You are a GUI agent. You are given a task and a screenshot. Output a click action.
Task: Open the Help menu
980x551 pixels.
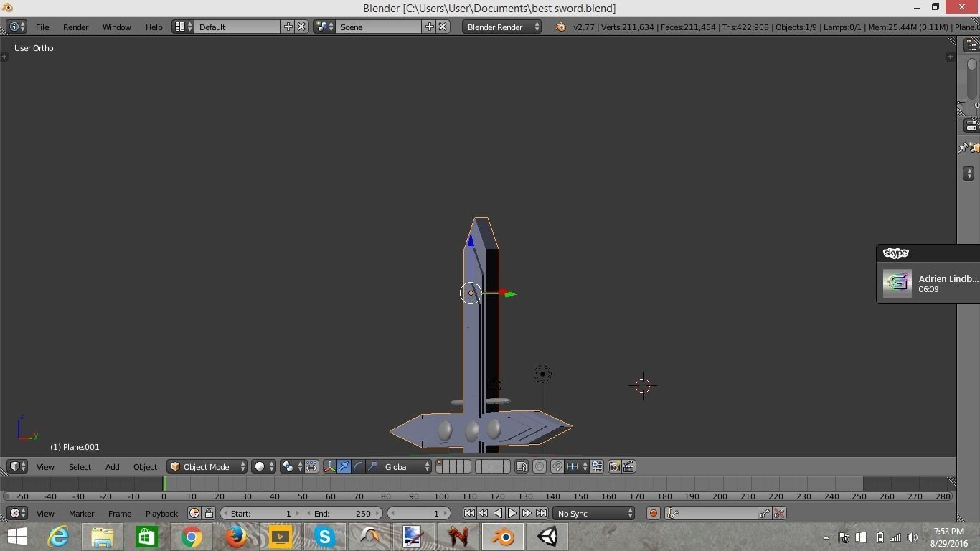(x=154, y=27)
